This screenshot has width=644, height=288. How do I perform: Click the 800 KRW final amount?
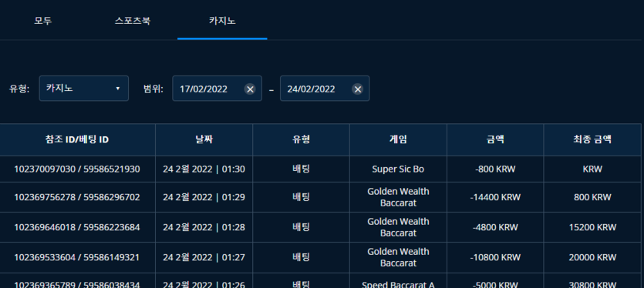coord(592,197)
